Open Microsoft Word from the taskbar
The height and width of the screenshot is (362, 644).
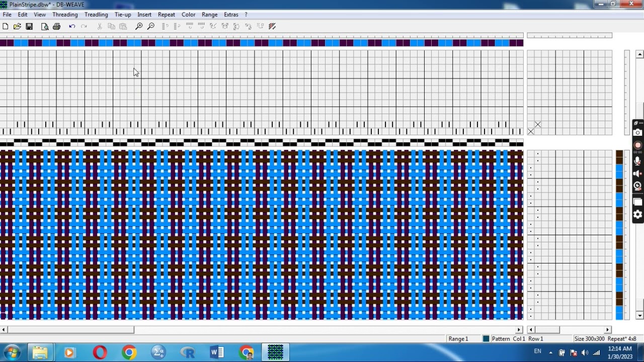coord(217,352)
